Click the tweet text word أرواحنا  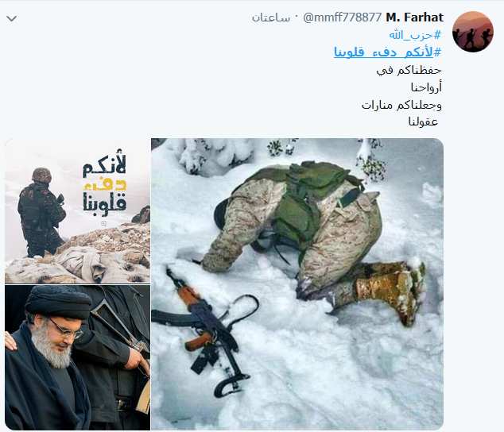[426, 87]
